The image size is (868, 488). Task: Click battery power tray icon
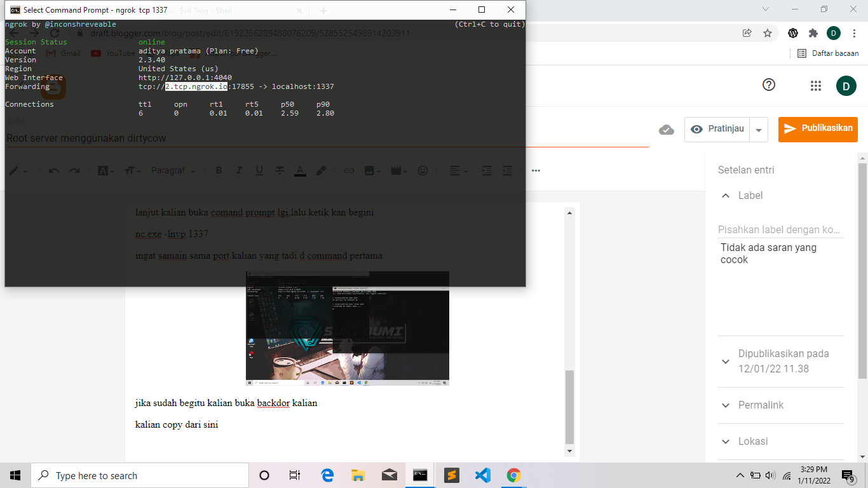pos(756,475)
